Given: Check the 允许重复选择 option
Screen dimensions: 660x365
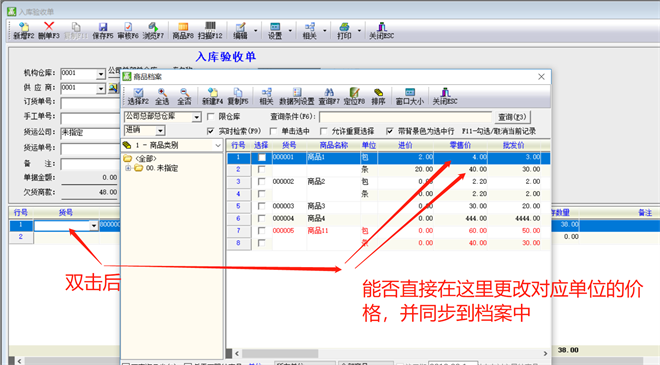Looking at the screenshot, I should pyautogui.click(x=324, y=131).
